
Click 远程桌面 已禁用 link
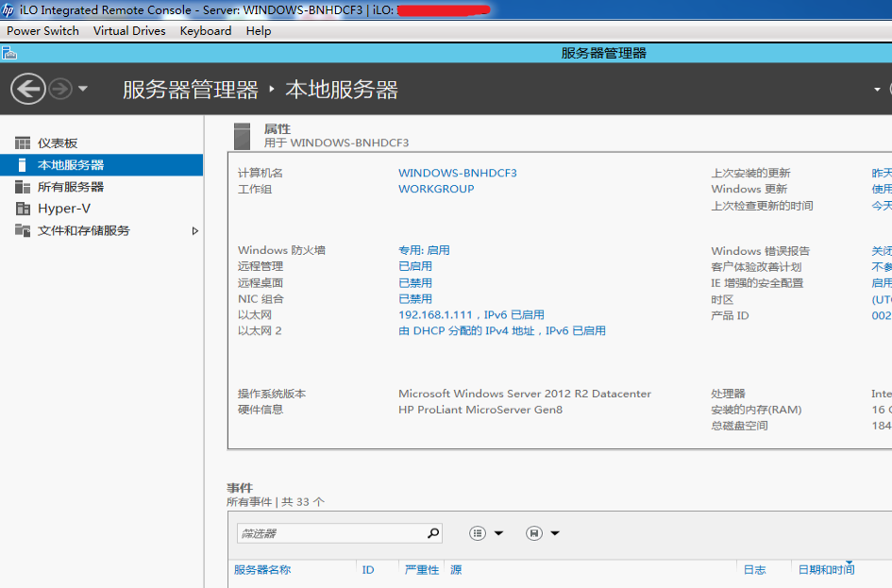pos(415,282)
